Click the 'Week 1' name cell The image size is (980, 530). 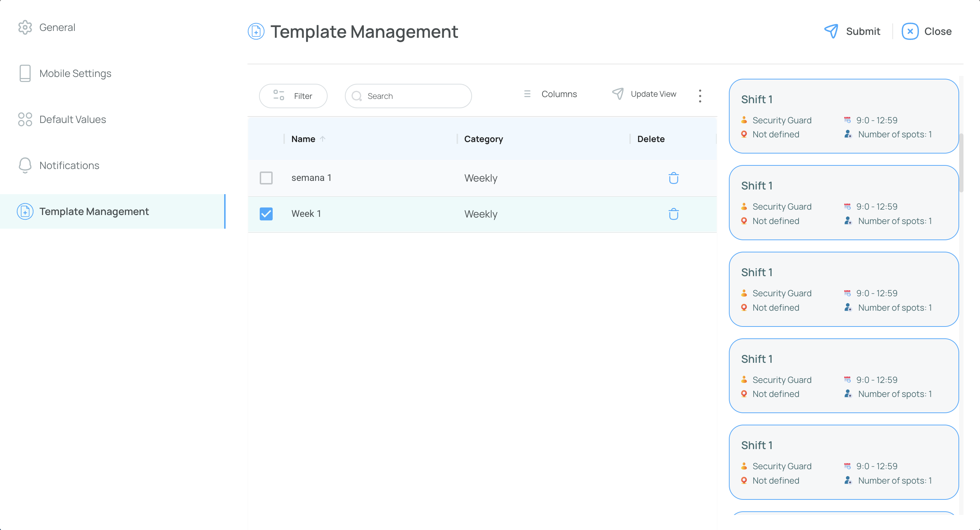click(x=306, y=214)
